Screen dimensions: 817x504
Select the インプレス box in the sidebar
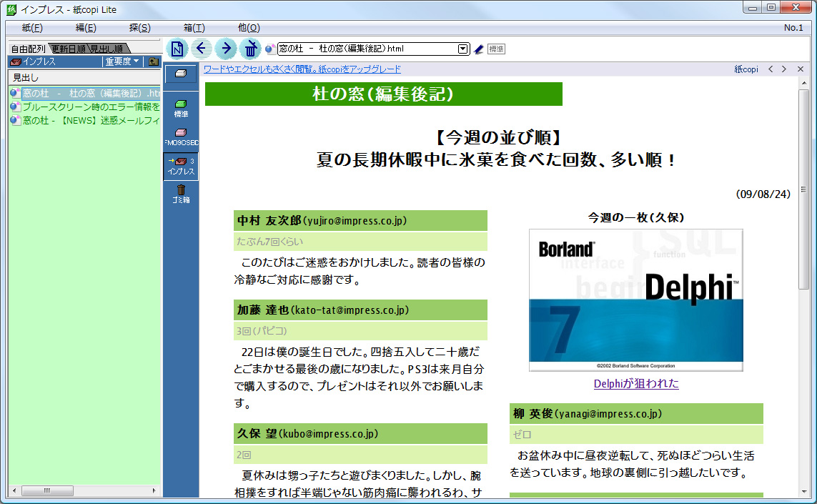(x=181, y=164)
